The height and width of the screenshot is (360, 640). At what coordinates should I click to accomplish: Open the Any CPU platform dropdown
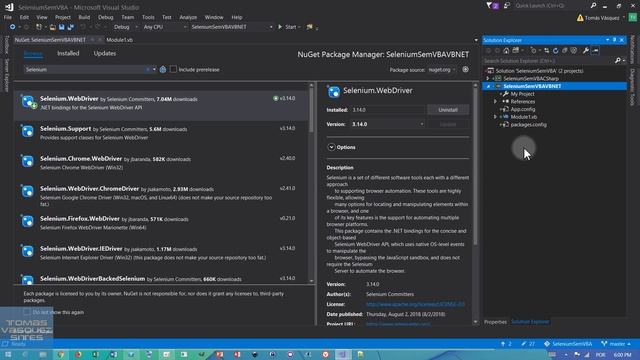point(165,27)
